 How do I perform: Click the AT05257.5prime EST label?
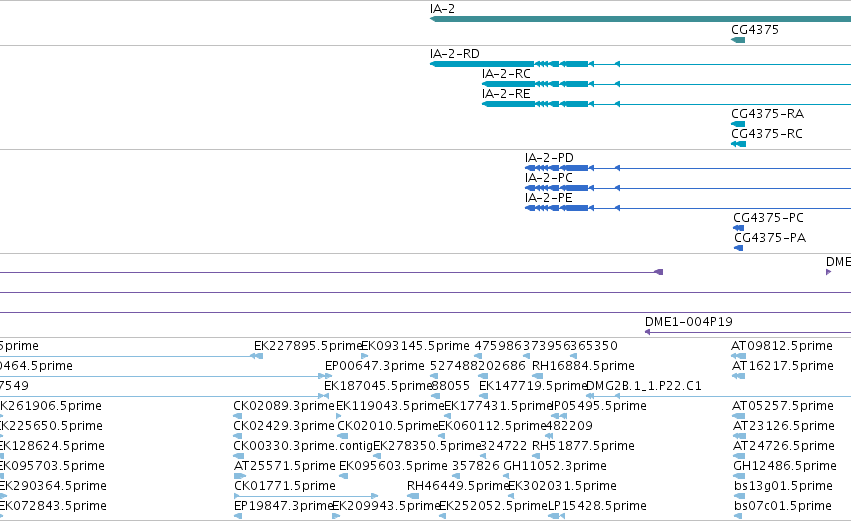coord(783,406)
